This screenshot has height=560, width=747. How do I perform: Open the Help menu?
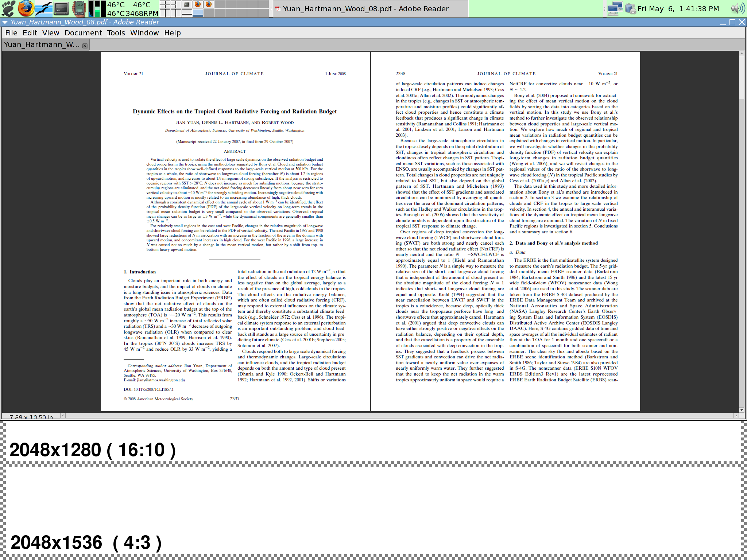pos(172,33)
